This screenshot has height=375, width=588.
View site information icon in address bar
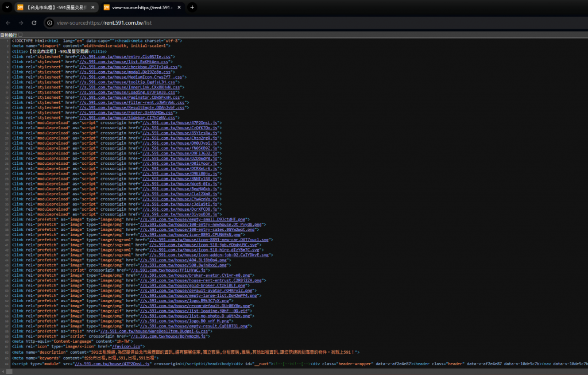[49, 23]
